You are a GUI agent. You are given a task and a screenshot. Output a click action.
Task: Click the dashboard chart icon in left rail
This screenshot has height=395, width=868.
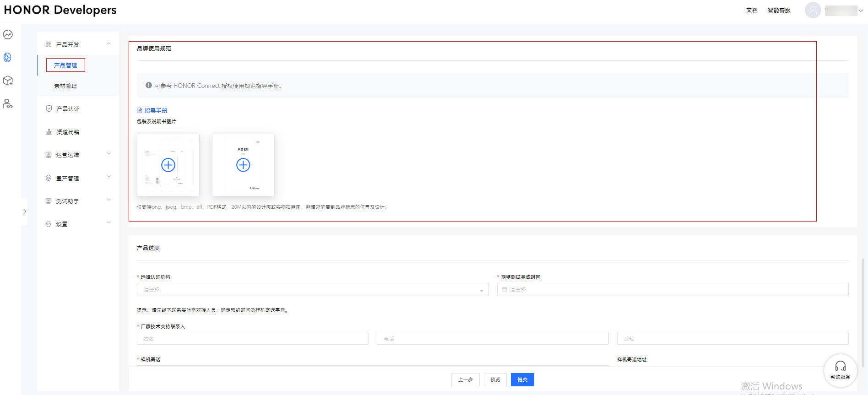click(x=8, y=35)
